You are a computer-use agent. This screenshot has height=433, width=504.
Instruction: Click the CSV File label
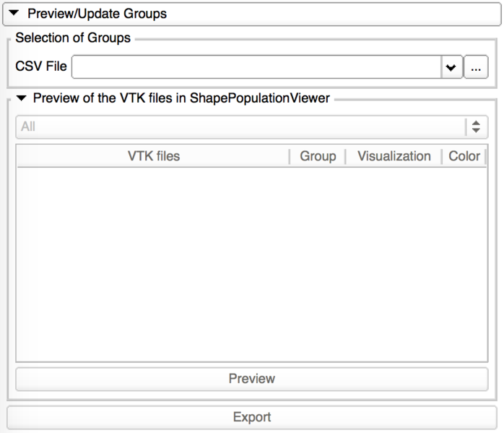tap(41, 67)
